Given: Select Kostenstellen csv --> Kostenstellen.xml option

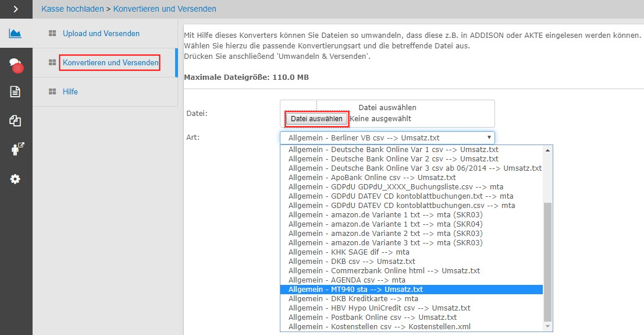Looking at the screenshot, I should click(x=411, y=327).
